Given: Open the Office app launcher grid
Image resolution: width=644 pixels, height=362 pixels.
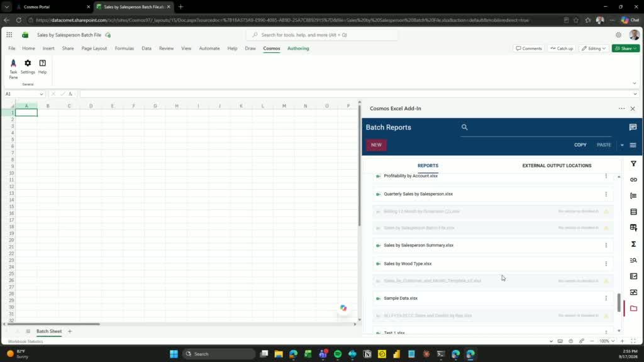Looking at the screenshot, I should point(9,35).
